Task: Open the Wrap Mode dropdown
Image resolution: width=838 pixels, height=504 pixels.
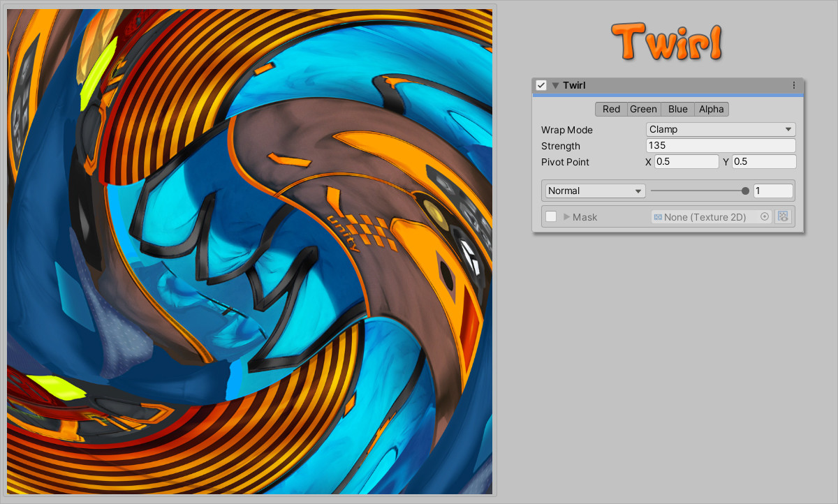Action: (721, 129)
